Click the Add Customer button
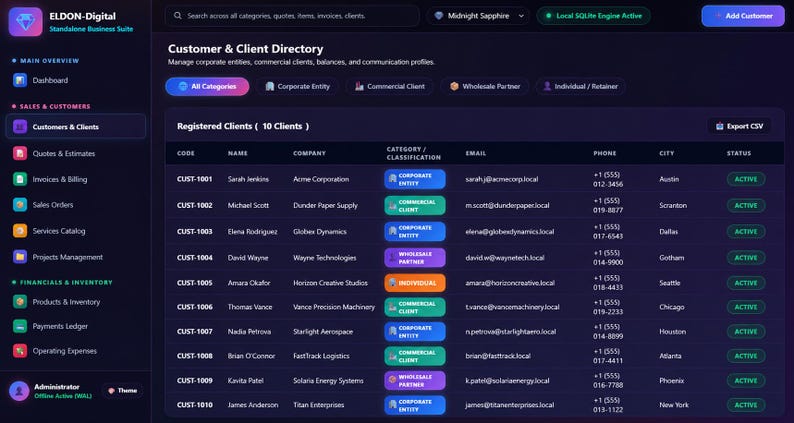Image resolution: width=794 pixels, height=423 pixels. coord(743,16)
